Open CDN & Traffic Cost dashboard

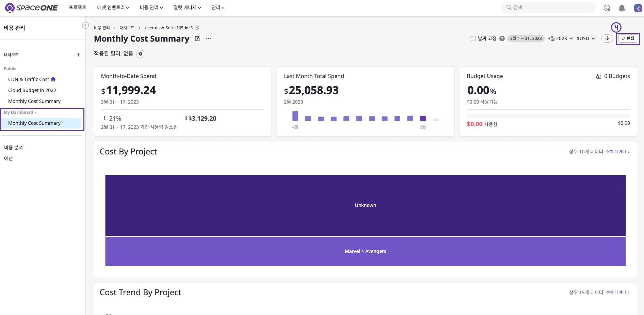pyautogui.click(x=29, y=79)
